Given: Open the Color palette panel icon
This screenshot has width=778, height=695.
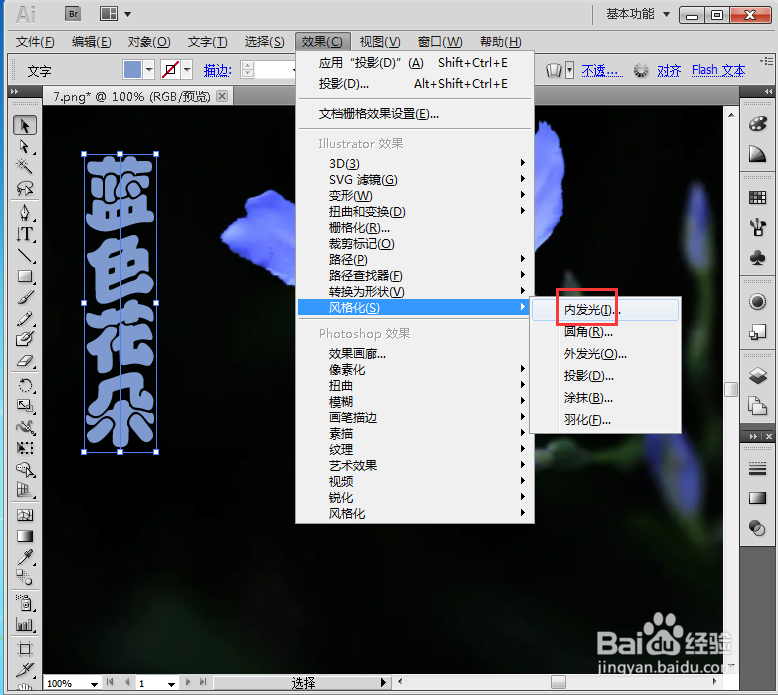Looking at the screenshot, I should (x=757, y=124).
